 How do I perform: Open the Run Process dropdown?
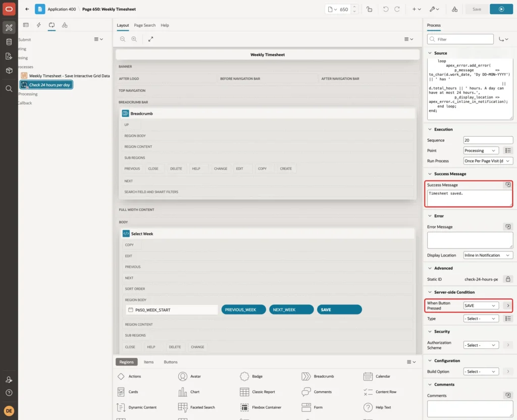click(488, 161)
